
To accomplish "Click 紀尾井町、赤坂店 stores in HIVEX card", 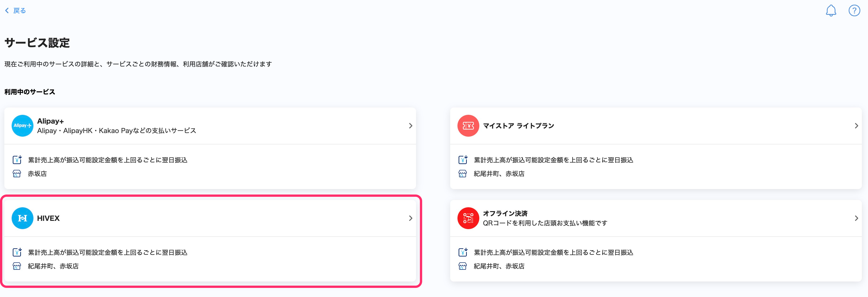I will (53, 266).
